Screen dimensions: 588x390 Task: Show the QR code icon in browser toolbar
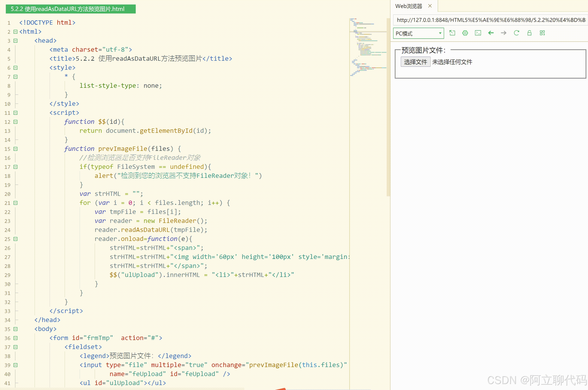pyautogui.click(x=542, y=33)
